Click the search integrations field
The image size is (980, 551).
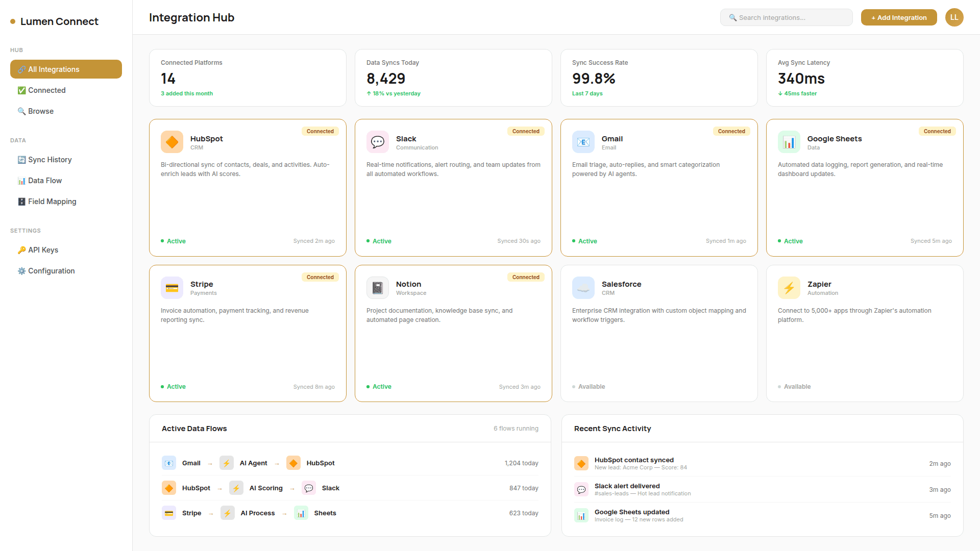tap(786, 17)
